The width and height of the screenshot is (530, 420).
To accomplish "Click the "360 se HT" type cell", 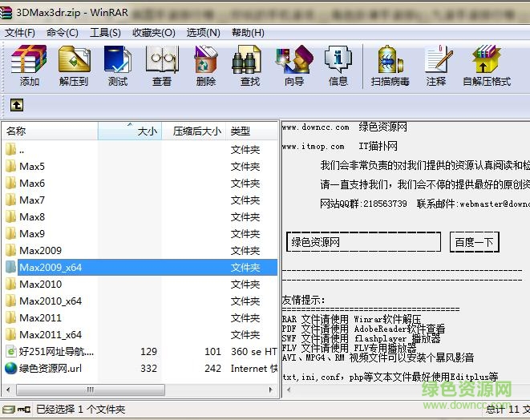I will [254, 351].
